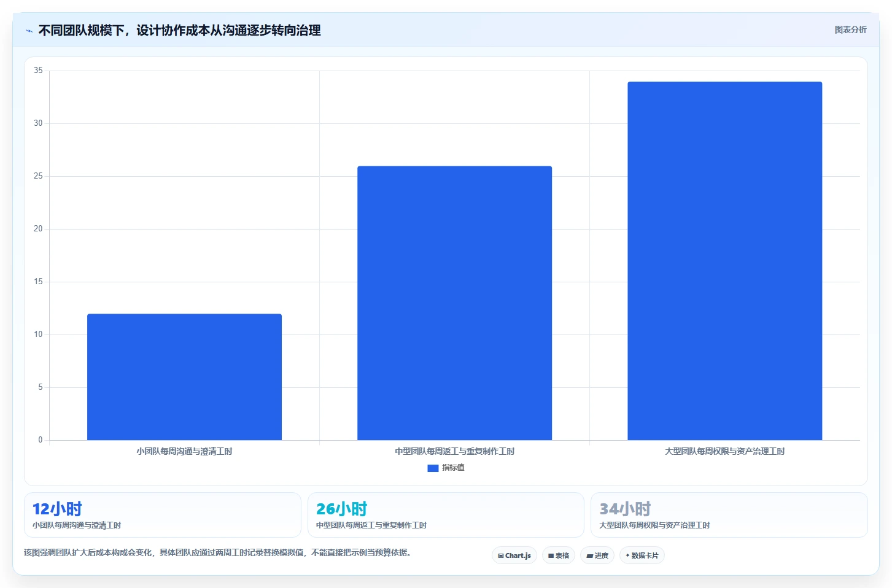Viewport: 892px width, 588px height.
Task: Select the 中型团队每周返工与重复制作工时 bar
Action: point(454,303)
